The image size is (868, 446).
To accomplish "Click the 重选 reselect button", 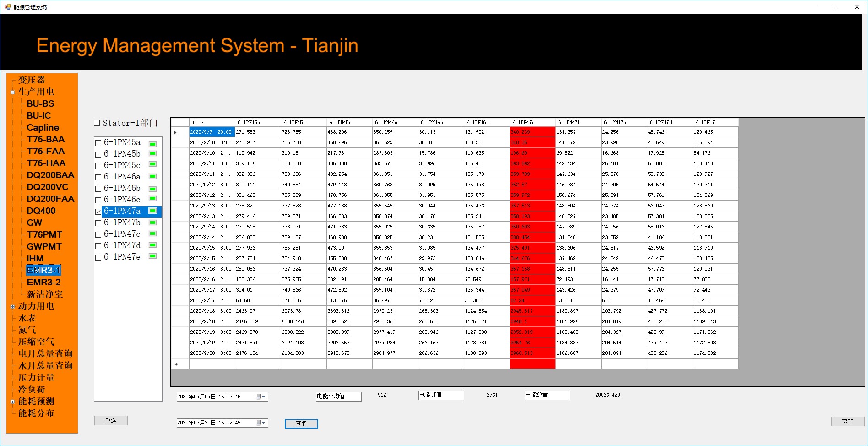I will [x=111, y=420].
